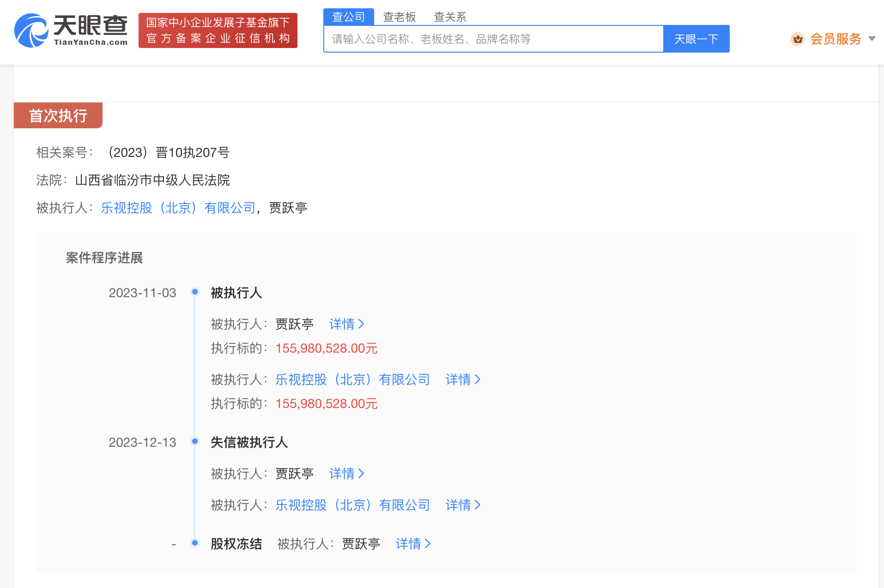Click date 2023-12-13
This screenshot has width=884, height=588.
tap(142, 443)
